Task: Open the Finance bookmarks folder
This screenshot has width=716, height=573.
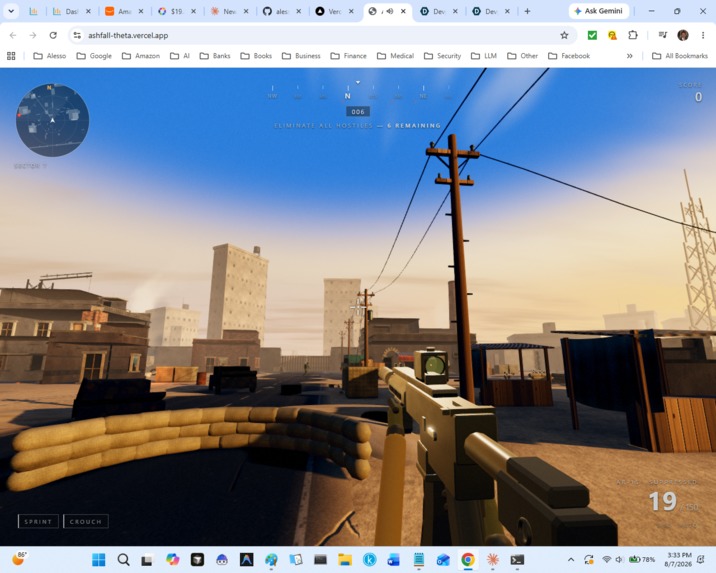Action: [348, 56]
